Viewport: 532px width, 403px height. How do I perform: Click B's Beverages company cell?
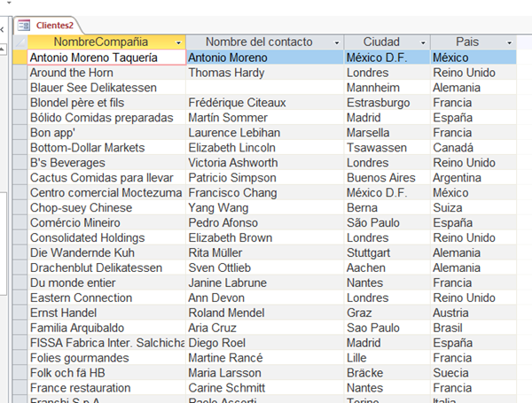coord(106,163)
